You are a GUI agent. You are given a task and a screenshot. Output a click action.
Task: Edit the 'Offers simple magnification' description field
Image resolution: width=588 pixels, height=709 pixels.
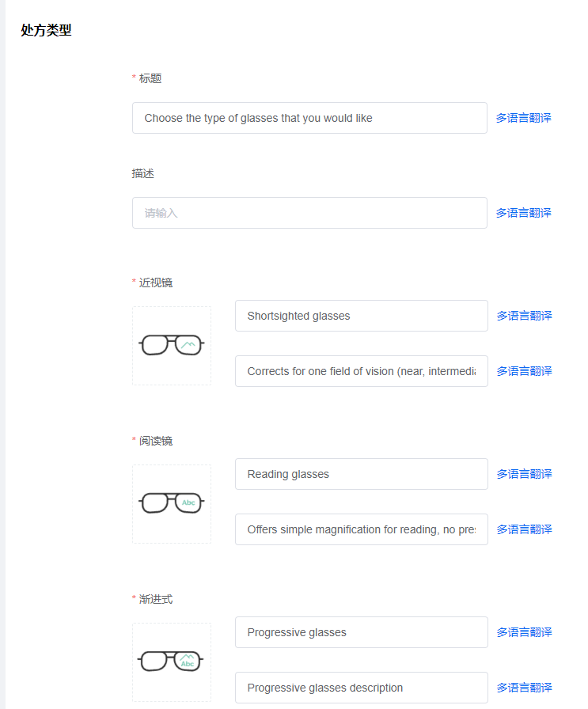pyautogui.click(x=362, y=529)
